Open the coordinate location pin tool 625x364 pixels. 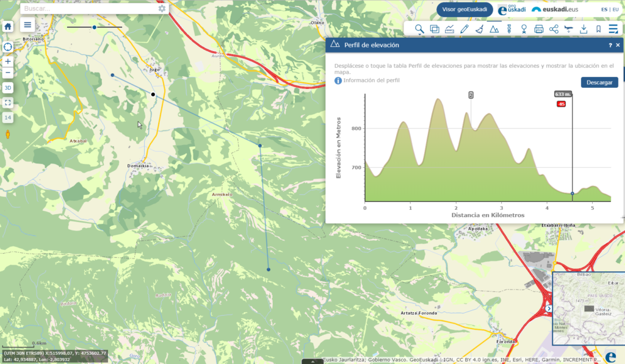pos(509,29)
